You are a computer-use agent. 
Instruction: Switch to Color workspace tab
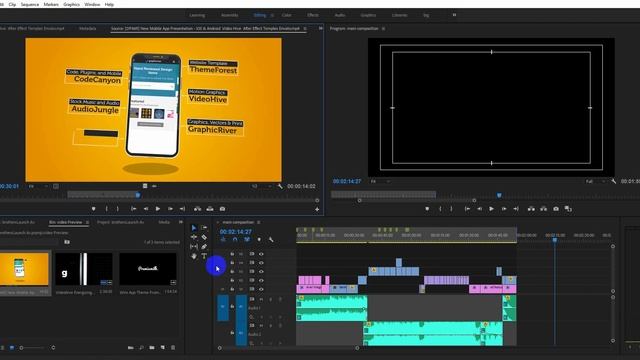(x=287, y=15)
